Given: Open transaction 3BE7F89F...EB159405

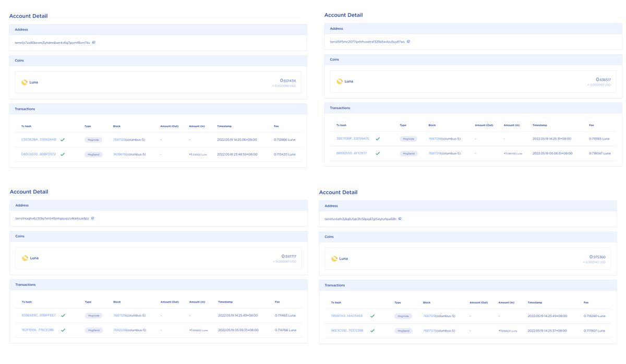Looking at the screenshot, I should [353, 139].
